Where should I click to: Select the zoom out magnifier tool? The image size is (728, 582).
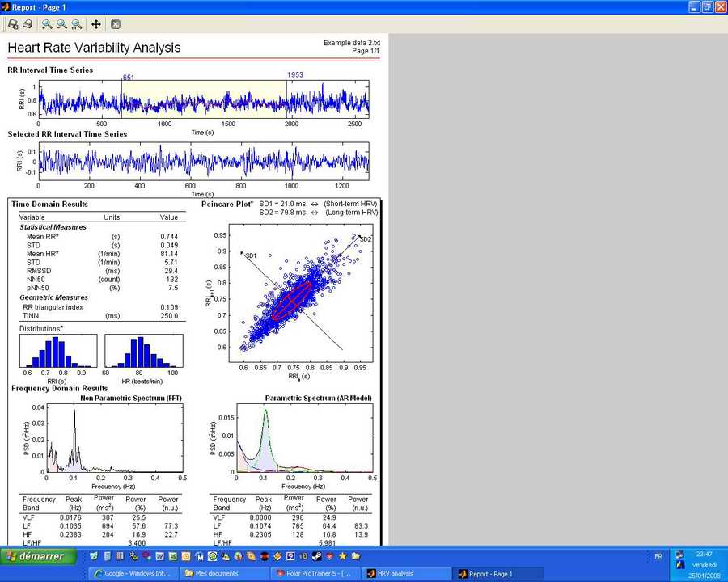point(61,25)
